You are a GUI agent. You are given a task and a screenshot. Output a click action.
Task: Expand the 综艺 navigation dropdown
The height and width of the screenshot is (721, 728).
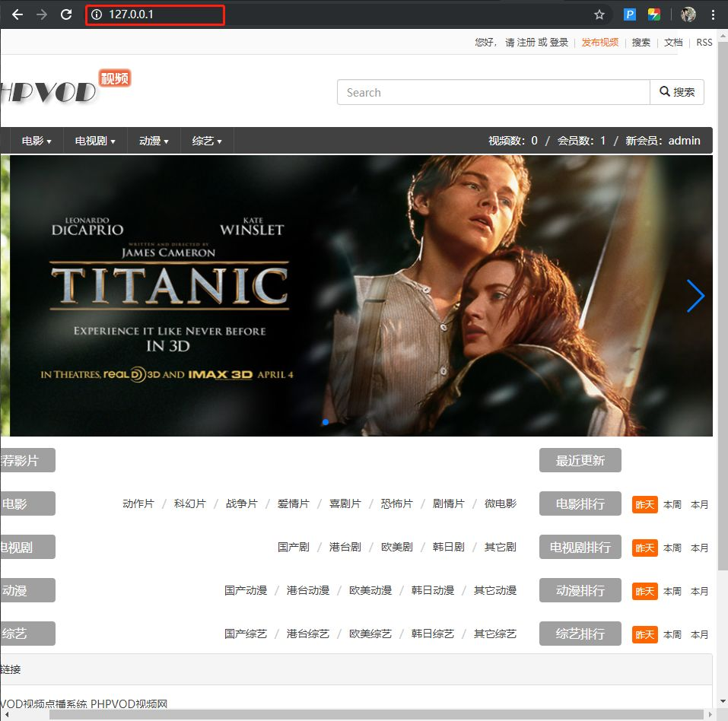tap(207, 141)
